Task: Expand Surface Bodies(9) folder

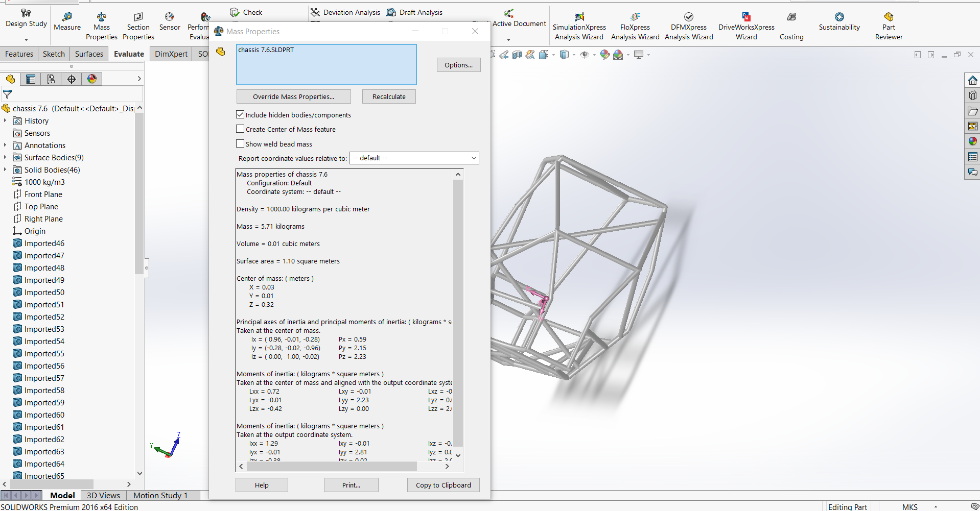Action: click(x=5, y=158)
